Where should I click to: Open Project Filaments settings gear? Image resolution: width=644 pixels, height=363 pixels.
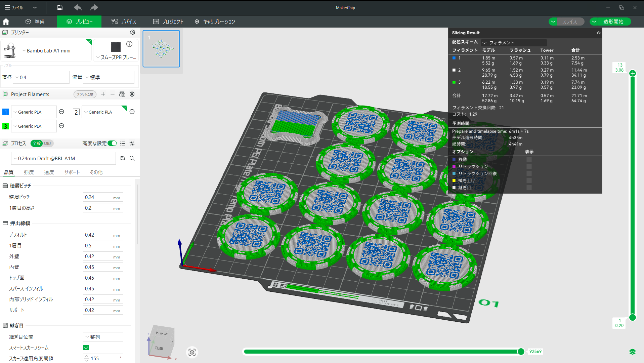coord(132,94)
